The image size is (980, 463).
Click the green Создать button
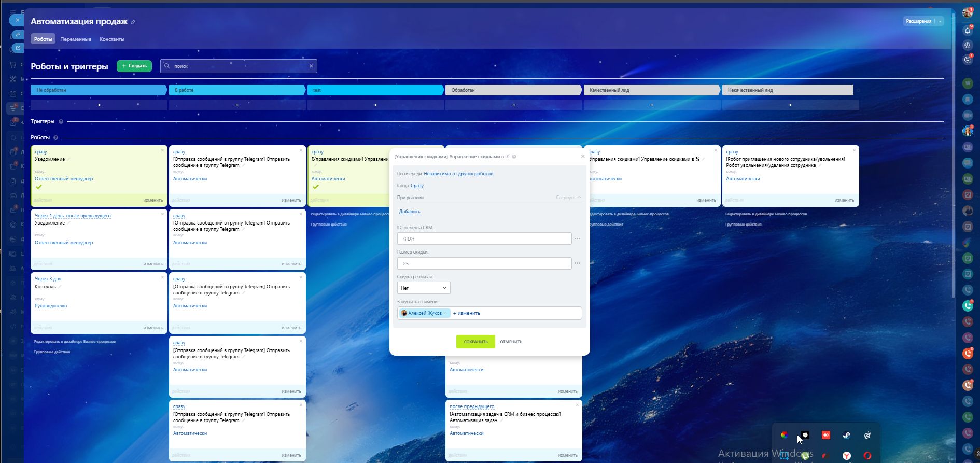coord(134,66)
